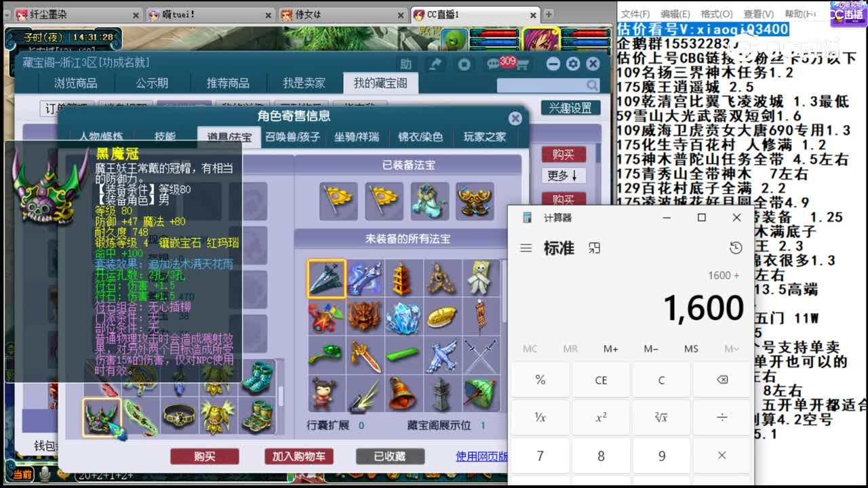Click calculator backspace button
Screen dimensions: 868x488
coord(722,380)
